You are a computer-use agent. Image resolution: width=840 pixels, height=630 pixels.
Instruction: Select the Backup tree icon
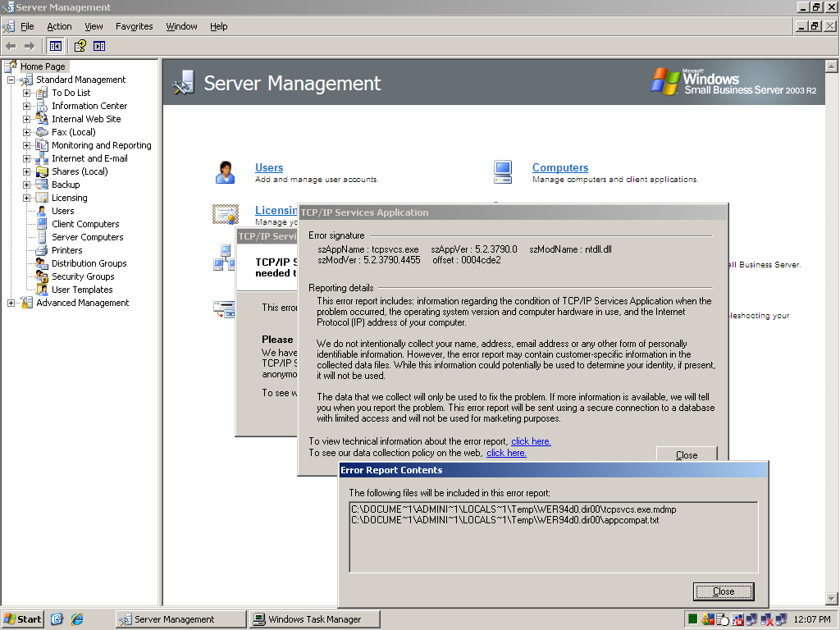[42, 185]
